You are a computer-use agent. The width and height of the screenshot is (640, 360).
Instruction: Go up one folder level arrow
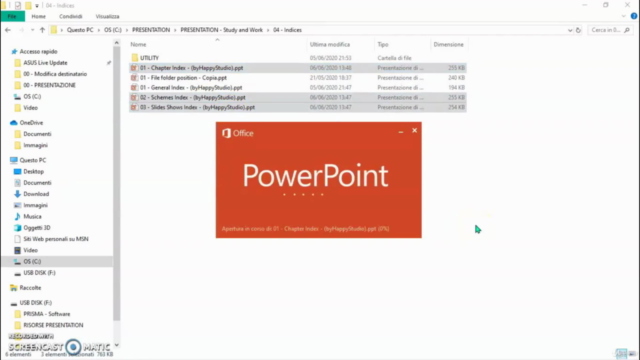[x=42, y=30]
